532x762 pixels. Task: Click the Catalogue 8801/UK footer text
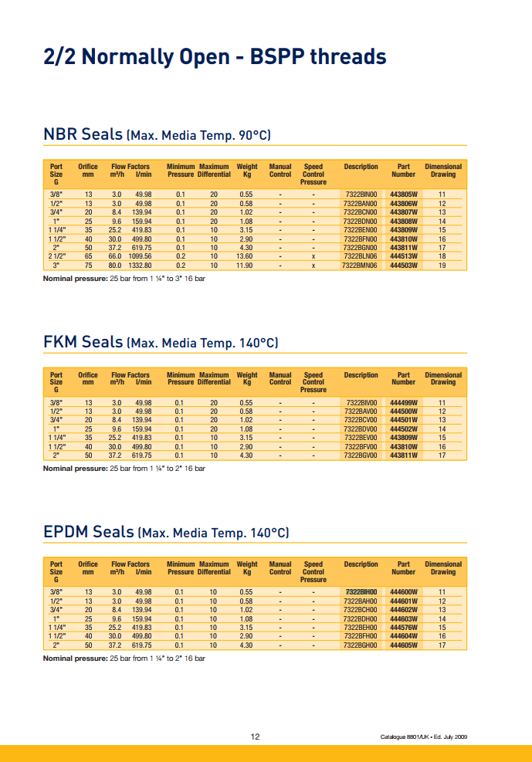[424, 737]
